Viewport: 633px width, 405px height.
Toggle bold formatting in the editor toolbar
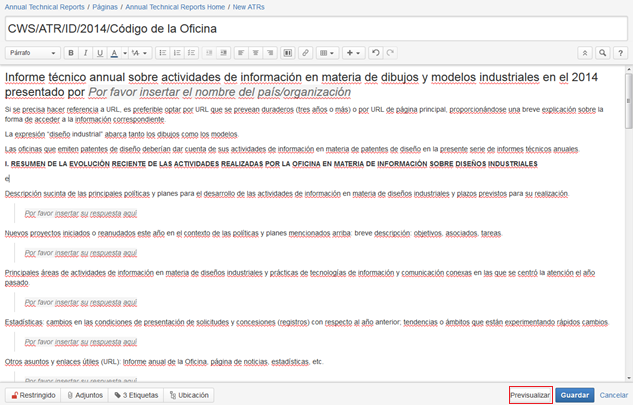(x=73, y=52)
